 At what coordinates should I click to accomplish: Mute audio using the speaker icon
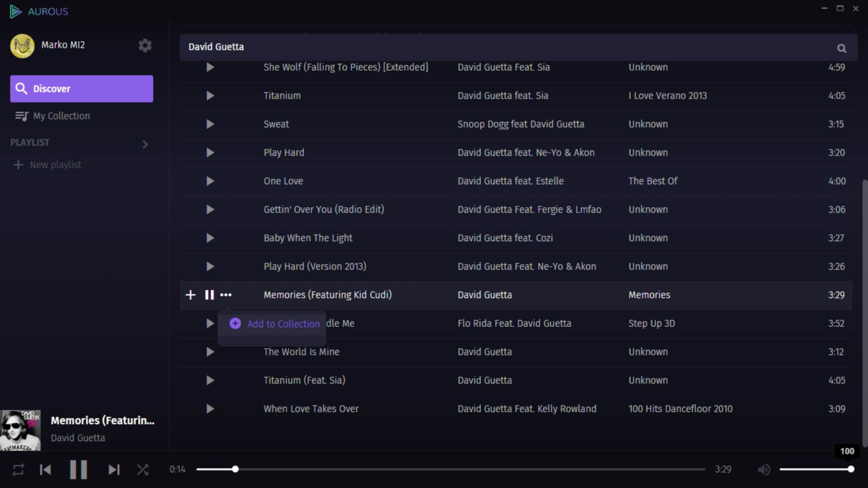764,470
